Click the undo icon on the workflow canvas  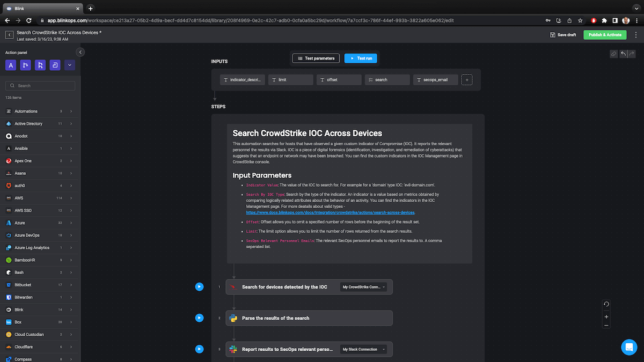[x=623, y=54]
